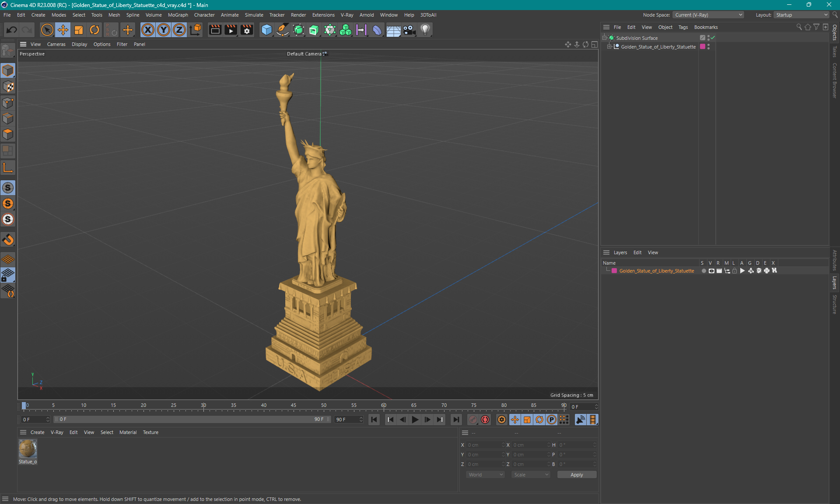Toggle Coordinate System world/object
This screenshot has height=504, width=840.
pyautogui.click(x=196, y=30)
